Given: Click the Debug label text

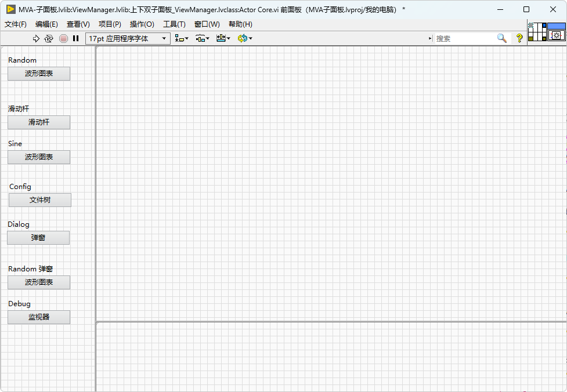Looking at the screenshot, I should pyautogui.click(x=20, y=304).
